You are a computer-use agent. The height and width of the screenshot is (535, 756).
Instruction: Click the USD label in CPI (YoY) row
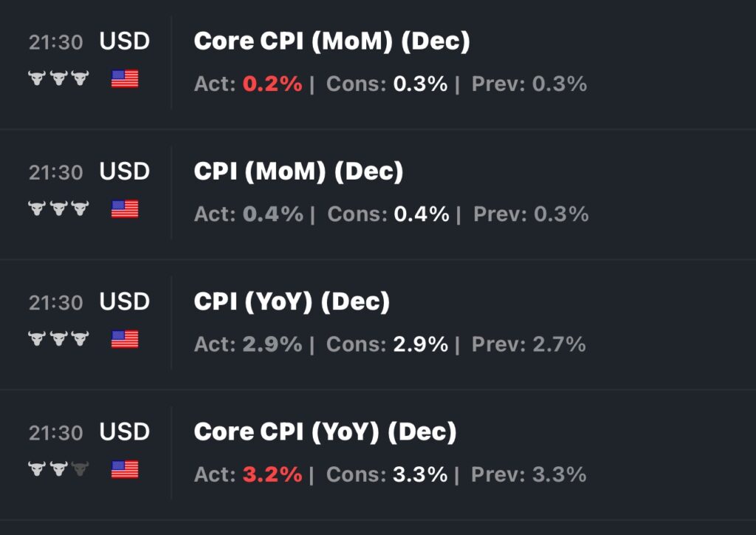pos(124,301)
